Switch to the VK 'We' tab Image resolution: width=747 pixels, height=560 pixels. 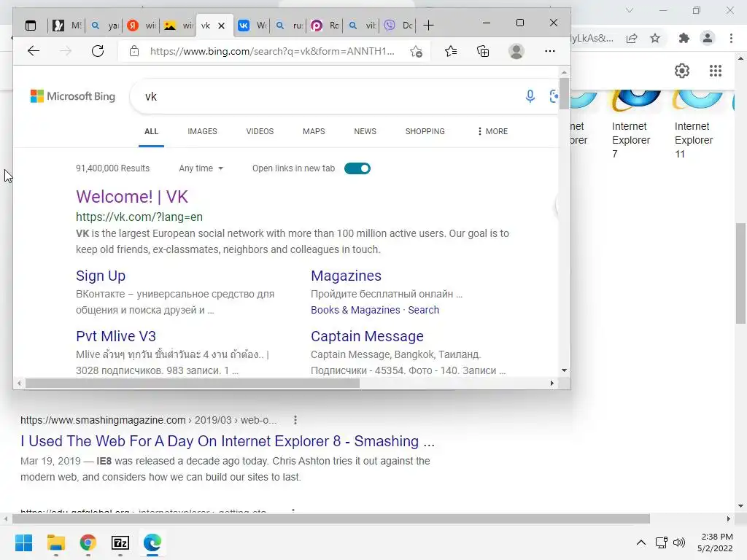(x=252, y=26)
